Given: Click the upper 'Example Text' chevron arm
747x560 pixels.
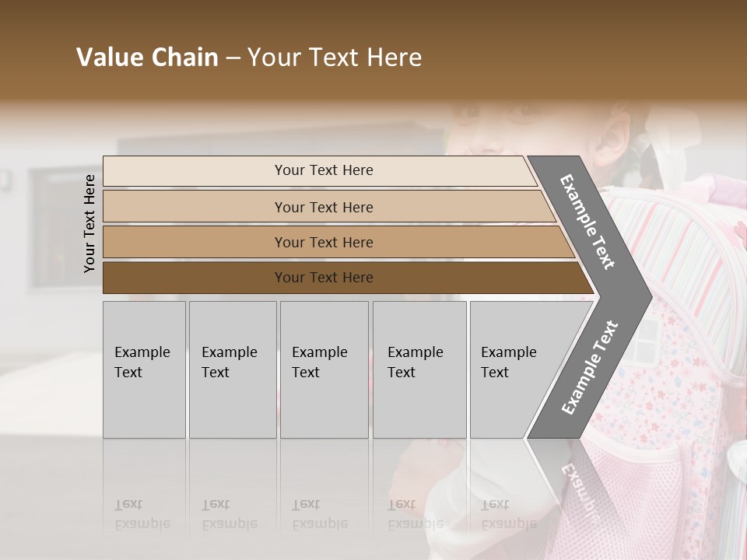Looking at the screenshot, I should (x=587, y=221).
